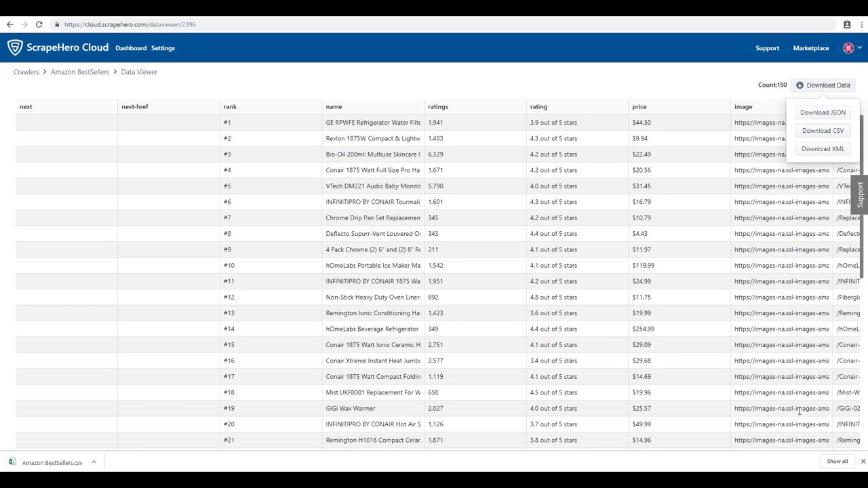Click the $254.99 price cell

(x=679, y=329)
